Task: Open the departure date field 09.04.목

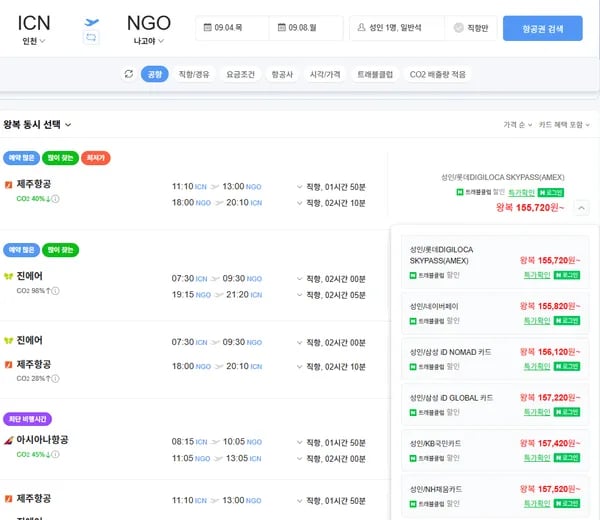Action: point(232,28)
